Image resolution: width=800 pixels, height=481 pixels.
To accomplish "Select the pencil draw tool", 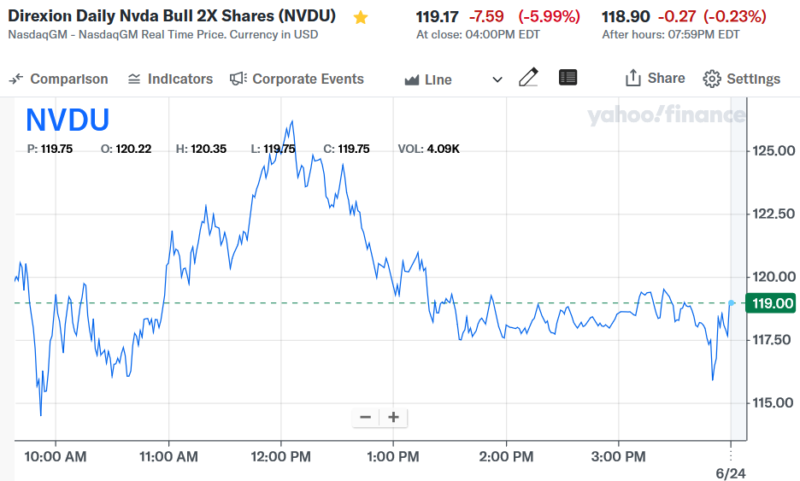I will click(x=528, y=78).
